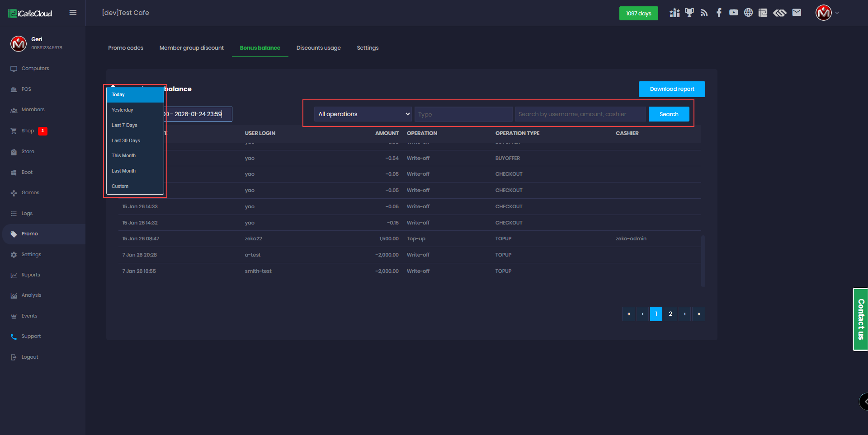Toggle the hamburger sidebar menu

(73, 13)
